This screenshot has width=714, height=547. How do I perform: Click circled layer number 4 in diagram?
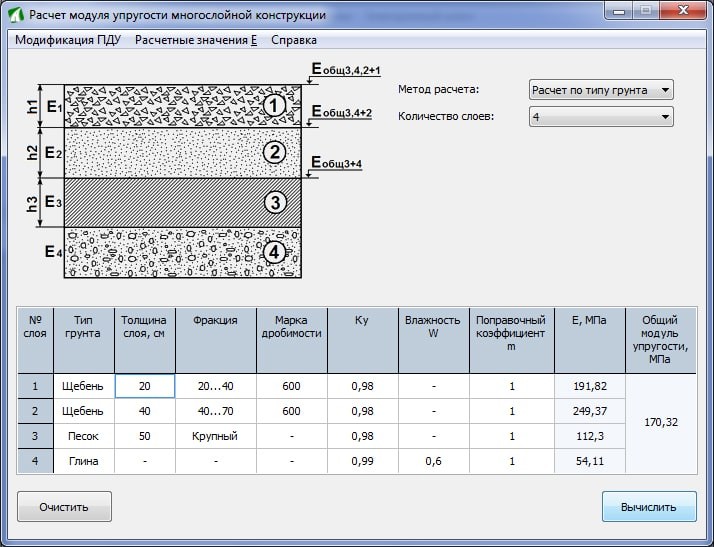(x=274, y=252)
